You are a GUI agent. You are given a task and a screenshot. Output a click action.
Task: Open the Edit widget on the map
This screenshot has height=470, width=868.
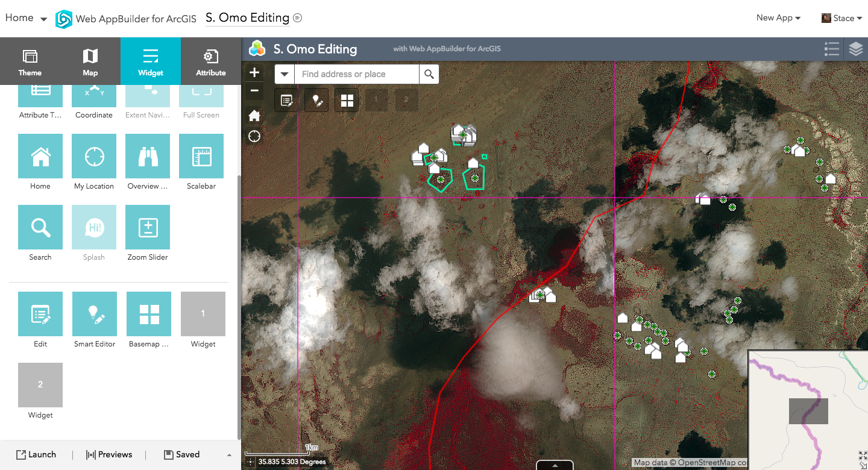click(286, 101)
